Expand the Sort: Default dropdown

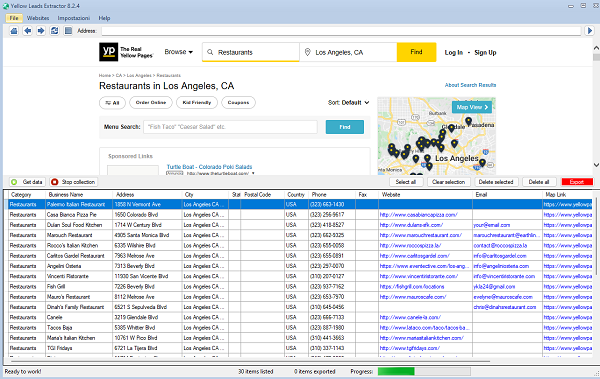coord(349,103)
